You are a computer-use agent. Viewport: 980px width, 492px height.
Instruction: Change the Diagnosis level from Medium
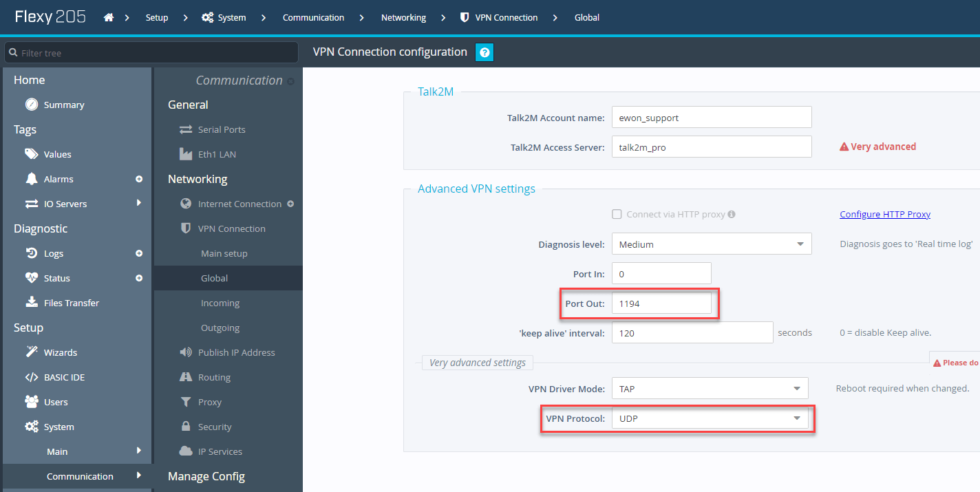(711, 244)
